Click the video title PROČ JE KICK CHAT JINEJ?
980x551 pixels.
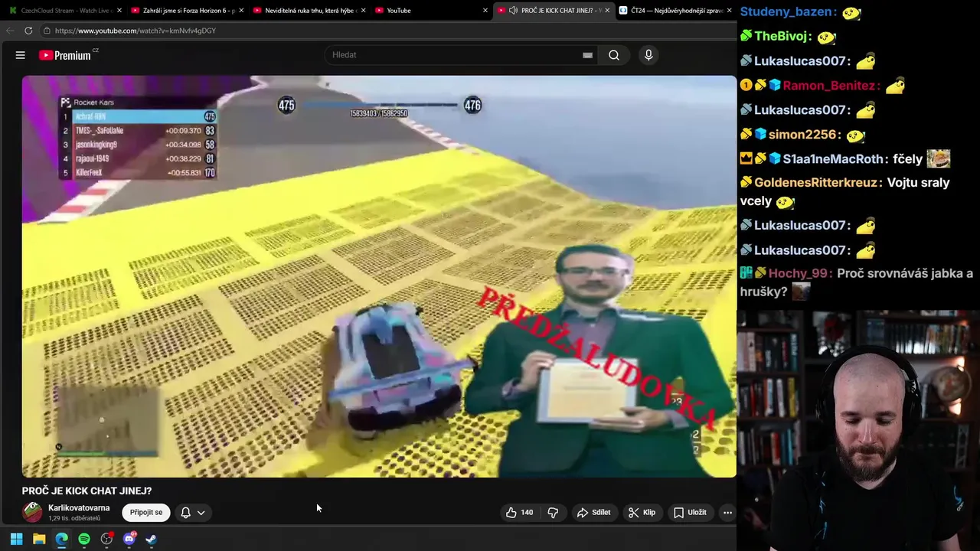[x=87, y=491]
